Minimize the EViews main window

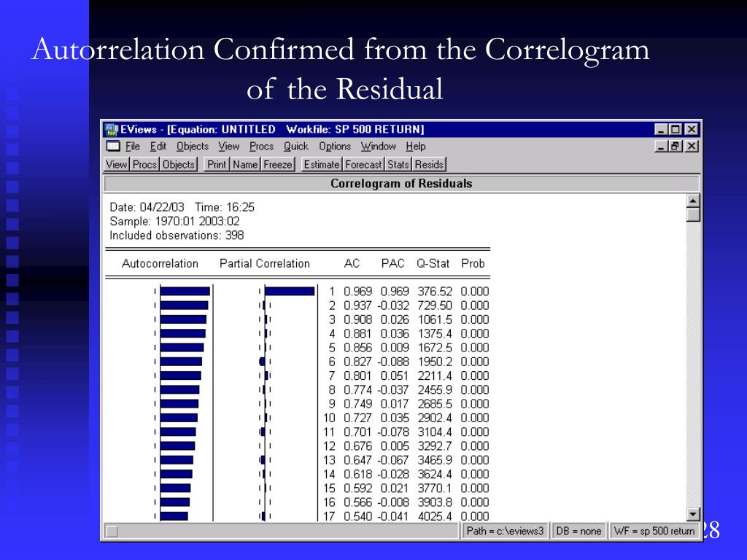click(x=661, y=129)
